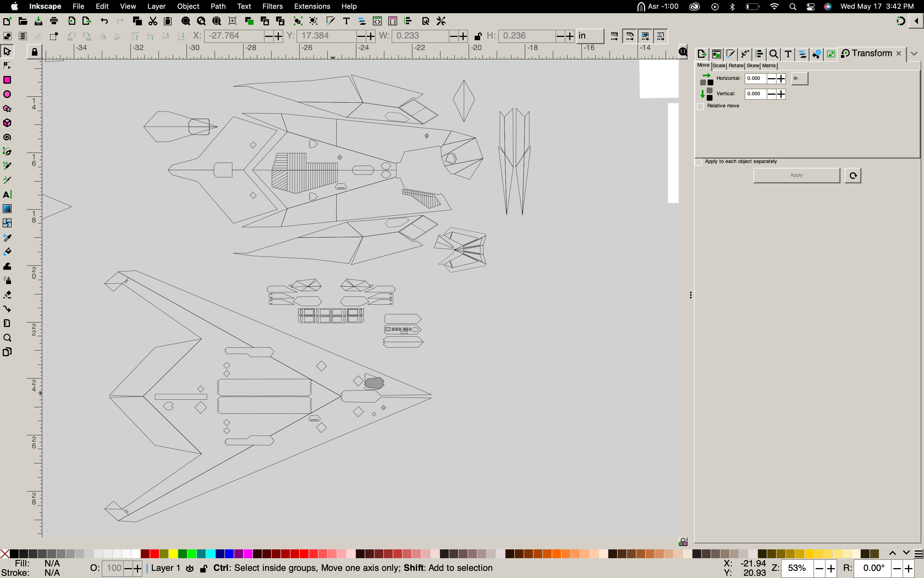
Task: Click the reset transform values button
Action: (853, 176)
